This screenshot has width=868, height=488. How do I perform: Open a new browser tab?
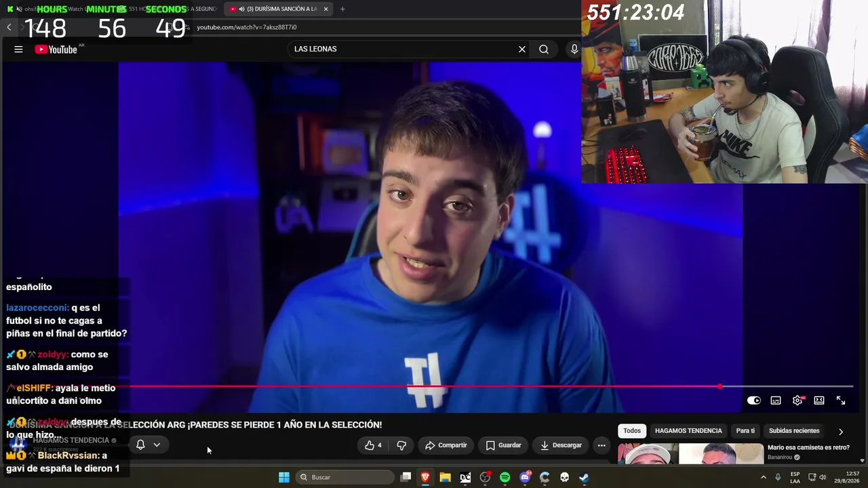[342, 9]
